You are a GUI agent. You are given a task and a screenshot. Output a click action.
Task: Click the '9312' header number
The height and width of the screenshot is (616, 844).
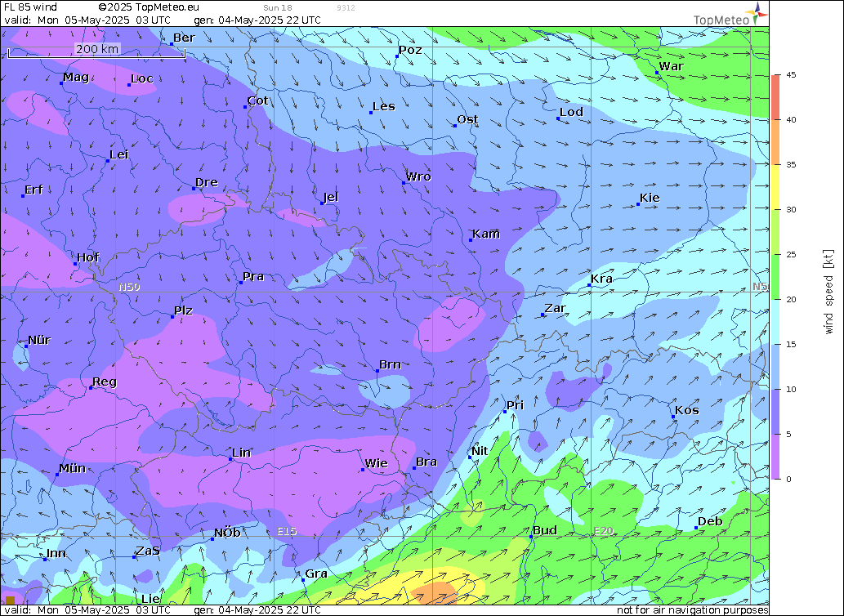pos(346,7)
